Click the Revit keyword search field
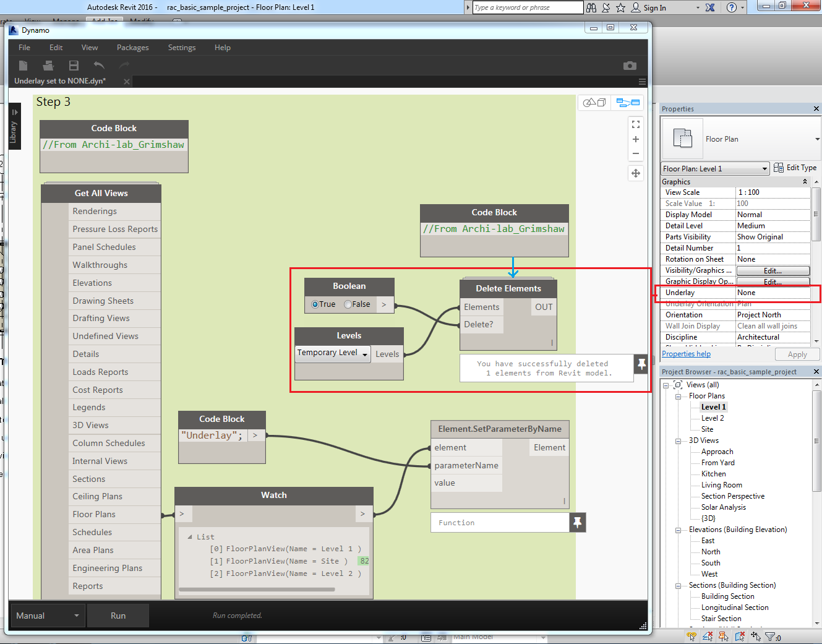 [x=528, y=7]
